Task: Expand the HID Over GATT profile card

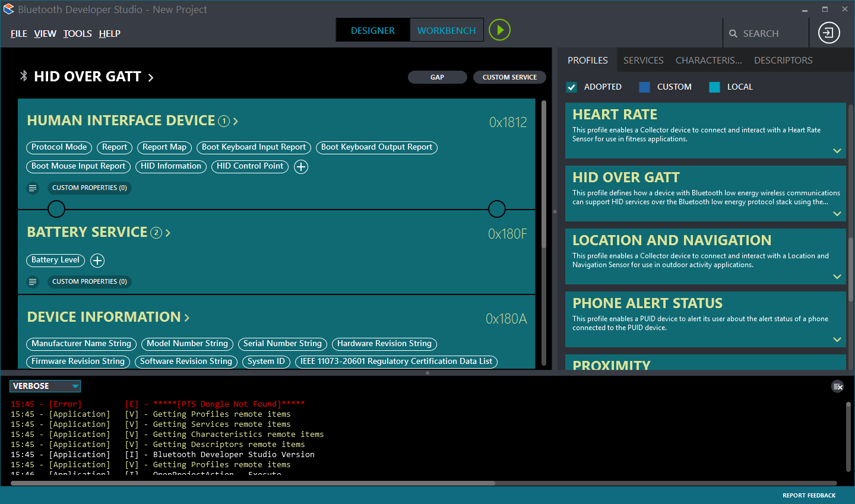Action: (837, 214)
